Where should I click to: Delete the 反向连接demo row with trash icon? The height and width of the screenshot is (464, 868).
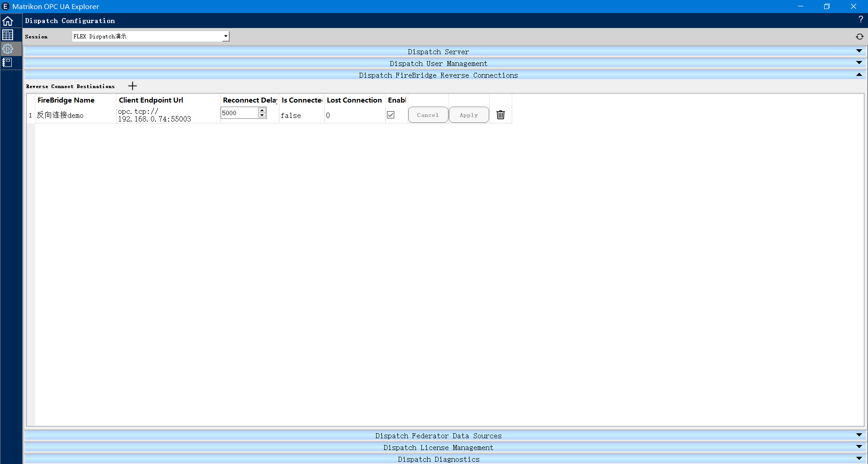pos(500,115)
